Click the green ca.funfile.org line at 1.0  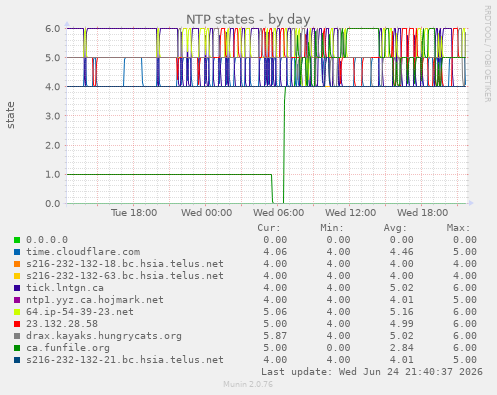[x=169, y=174]
